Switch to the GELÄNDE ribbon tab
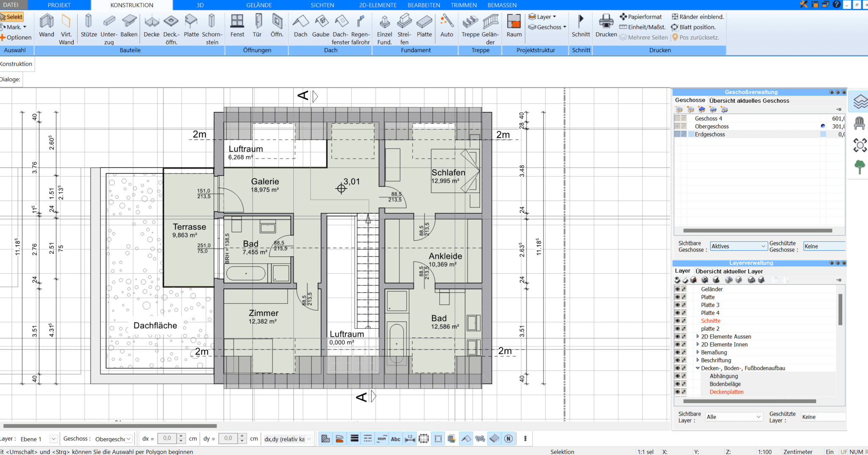Viewport: 868px width, 455px height. tap(259, 5)
